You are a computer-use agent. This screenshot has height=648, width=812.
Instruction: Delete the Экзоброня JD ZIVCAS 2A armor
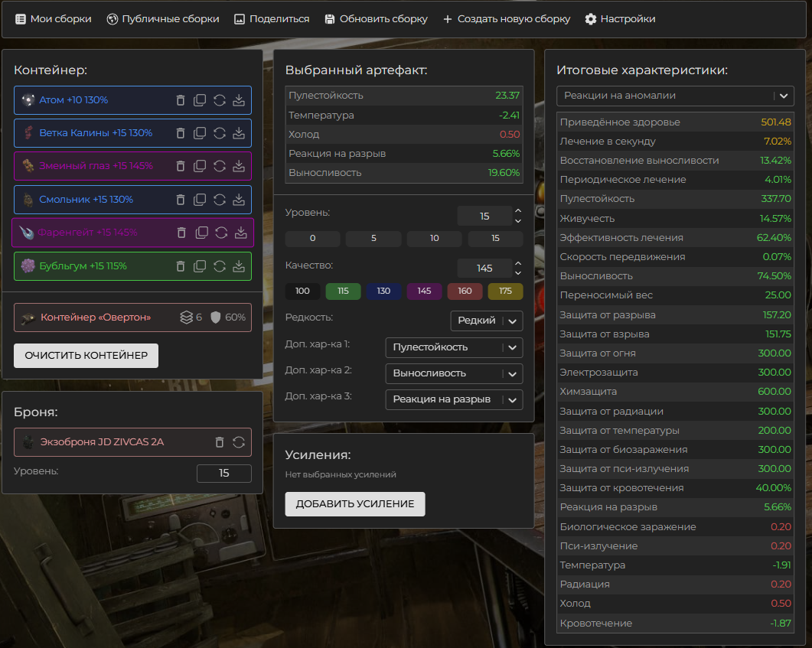[x=220, y=442]
